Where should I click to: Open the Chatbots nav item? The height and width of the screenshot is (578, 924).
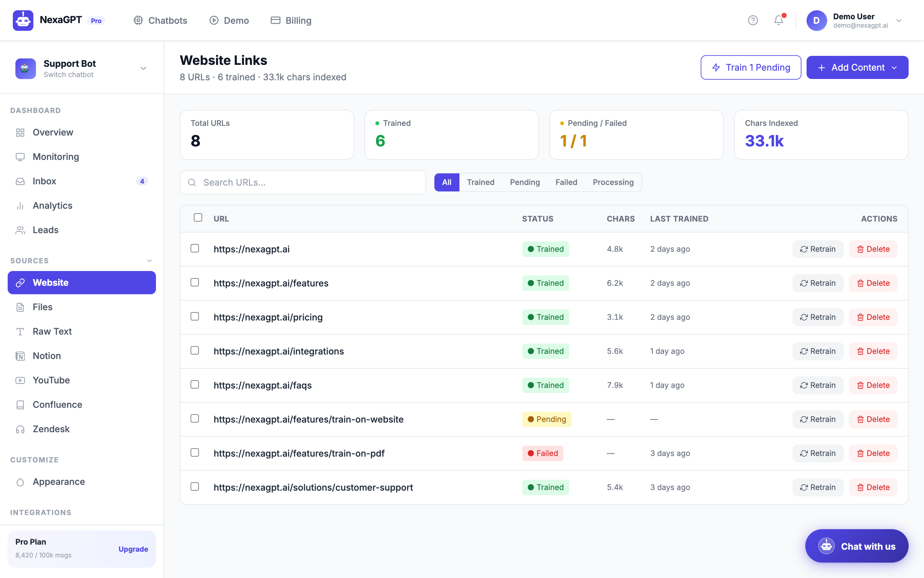click(x=160, y=20)
